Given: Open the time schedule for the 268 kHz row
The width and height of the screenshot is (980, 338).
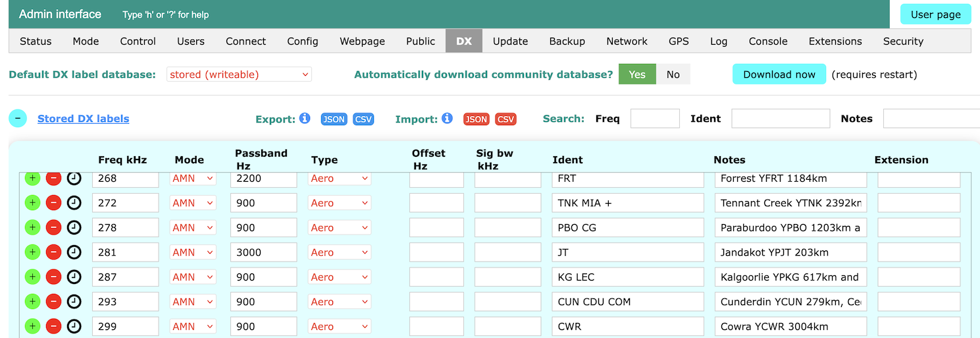Looking at the screenshot, I should (74, 179).
